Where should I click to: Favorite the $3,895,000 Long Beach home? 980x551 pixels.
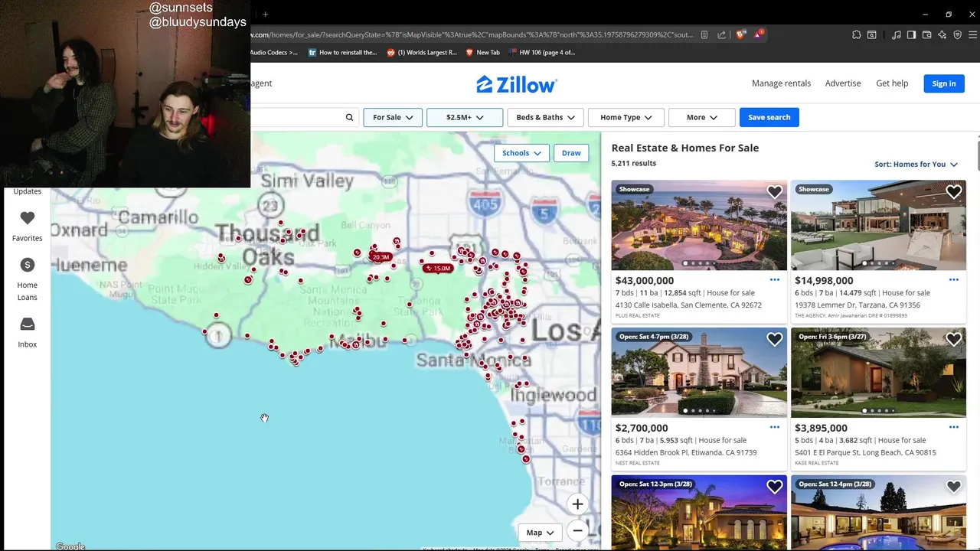tap(953, 339)
